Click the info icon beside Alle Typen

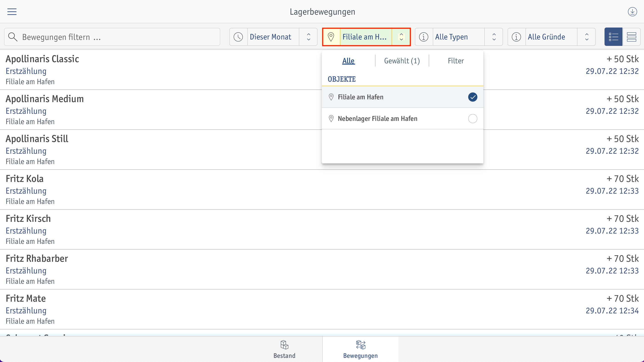pos(423,37)
